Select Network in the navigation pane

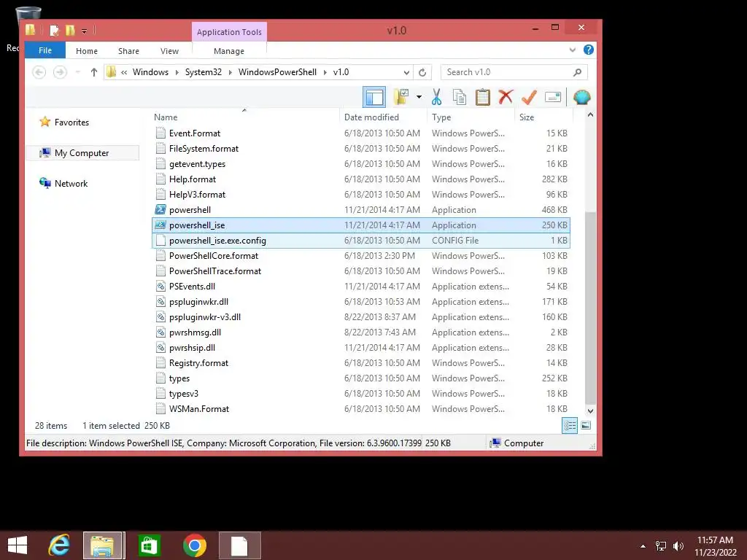pyautogui.click(x=71, y=183)
